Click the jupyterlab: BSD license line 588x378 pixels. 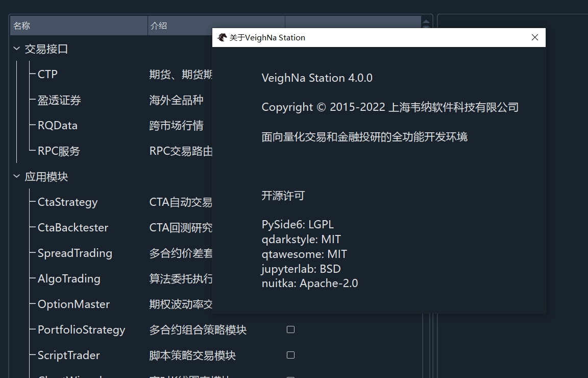pos(301,269)
